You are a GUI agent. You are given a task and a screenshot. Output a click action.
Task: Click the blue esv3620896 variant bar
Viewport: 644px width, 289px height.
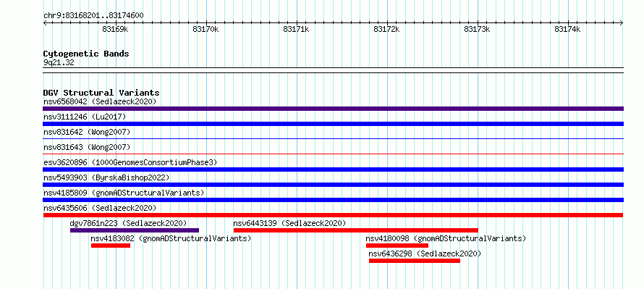pyautogui.click(x=333, y=169)
